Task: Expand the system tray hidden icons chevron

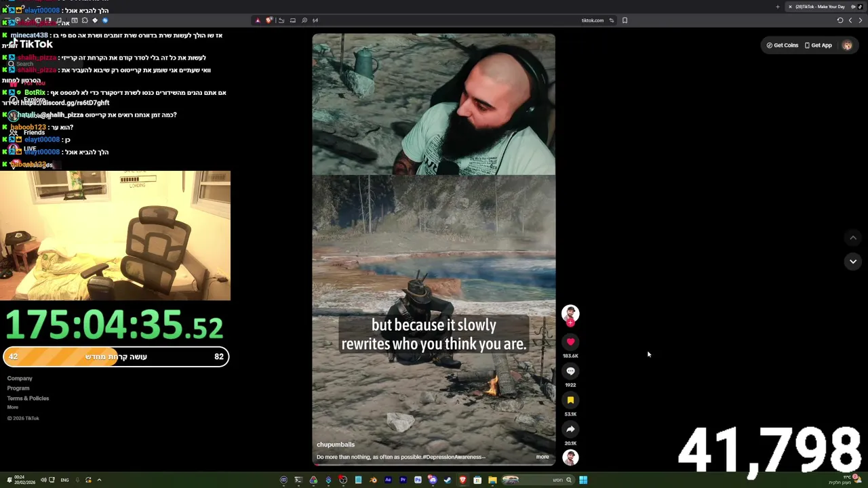Action: (99, 480)
